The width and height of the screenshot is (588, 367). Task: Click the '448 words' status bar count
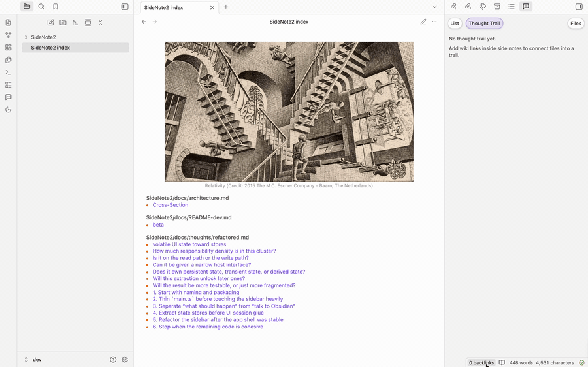(x=521, y=363)
